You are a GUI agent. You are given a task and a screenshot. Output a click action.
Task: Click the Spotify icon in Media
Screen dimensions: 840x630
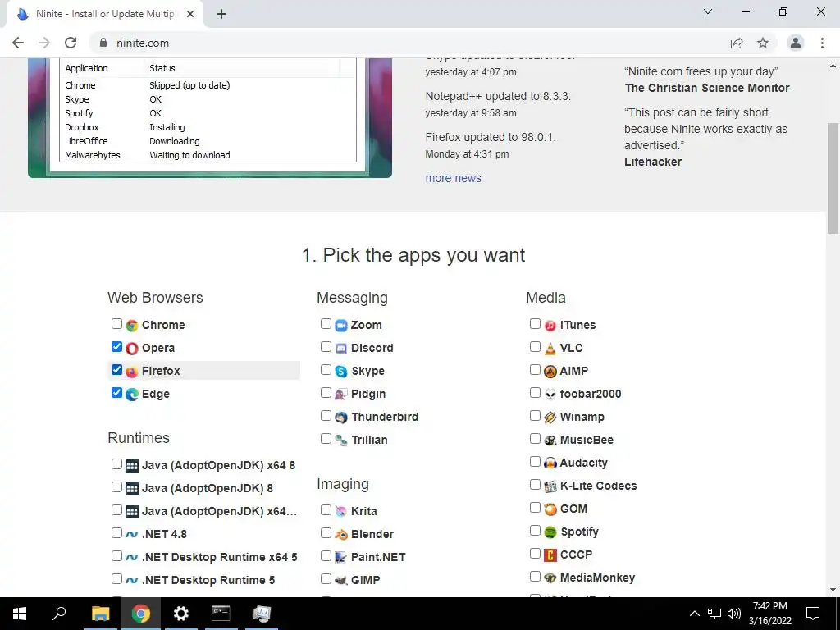(550, 532)
